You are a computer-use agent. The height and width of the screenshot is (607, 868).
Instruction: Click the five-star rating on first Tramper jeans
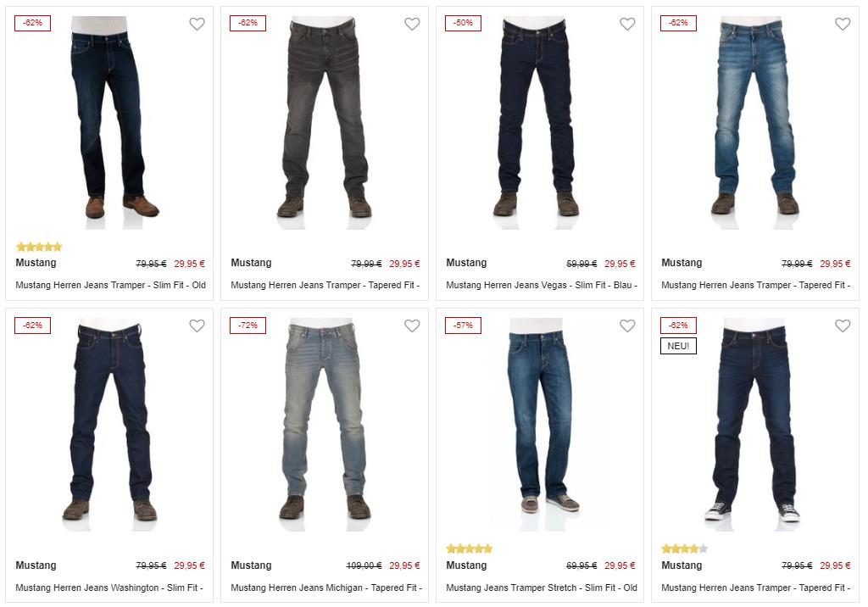pyautogui.click(x=39, y=247)
